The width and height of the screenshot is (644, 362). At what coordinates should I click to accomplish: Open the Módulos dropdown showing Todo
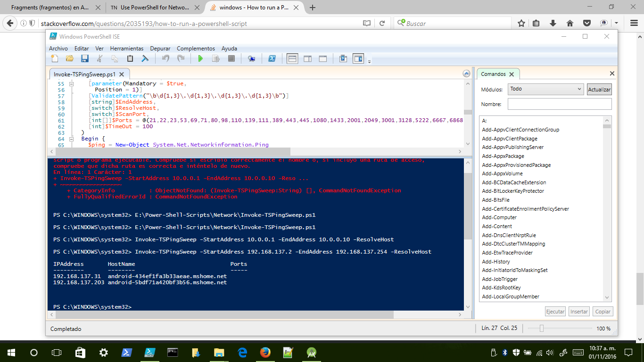coord(546,89)
